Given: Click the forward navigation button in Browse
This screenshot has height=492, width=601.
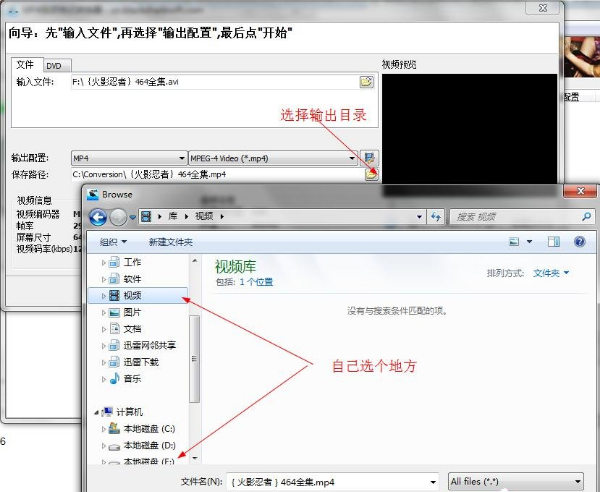Looking at the screenshot, I should click(x=118, y=217).
